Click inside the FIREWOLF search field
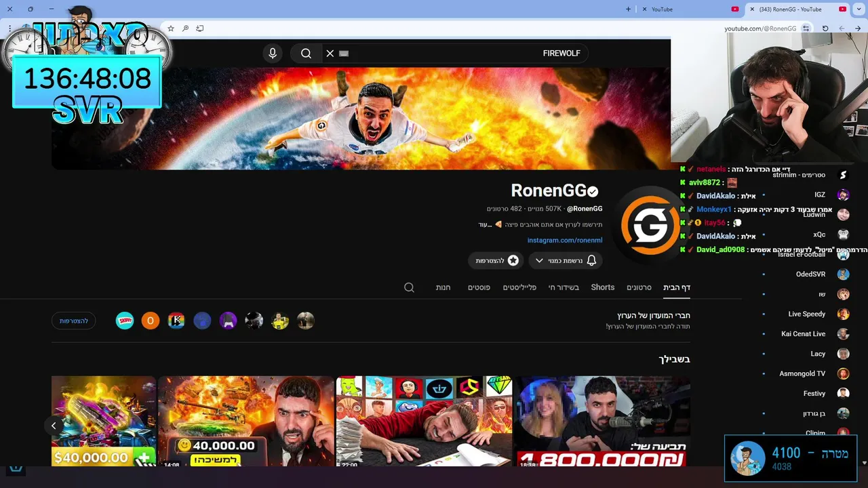 [x=454, y=54]
